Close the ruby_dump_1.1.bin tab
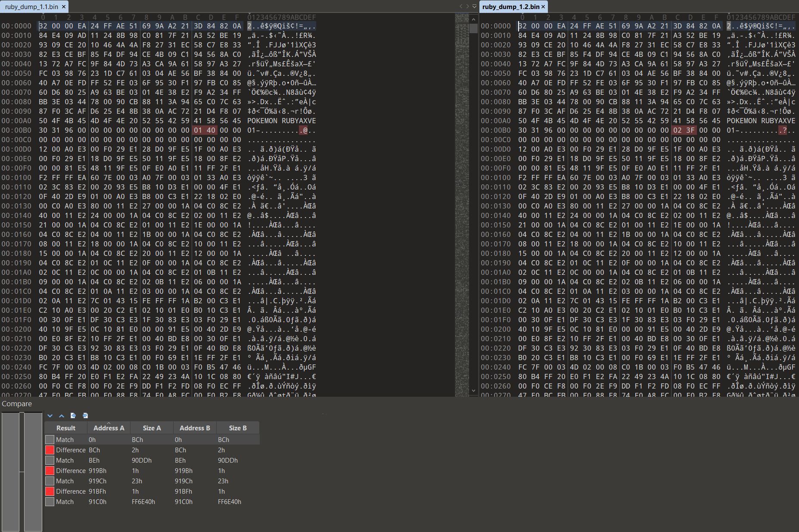 point(64,7)
